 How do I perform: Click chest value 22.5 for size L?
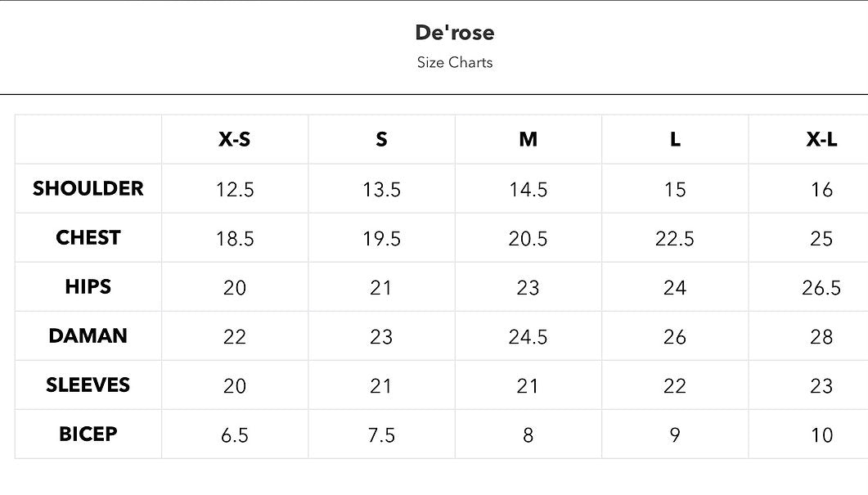tap(675, 239)
